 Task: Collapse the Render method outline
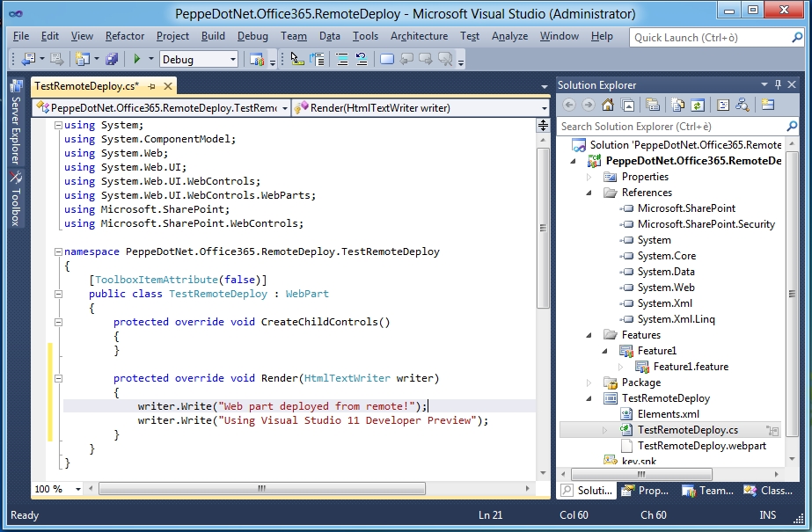[x=59, y=378]
